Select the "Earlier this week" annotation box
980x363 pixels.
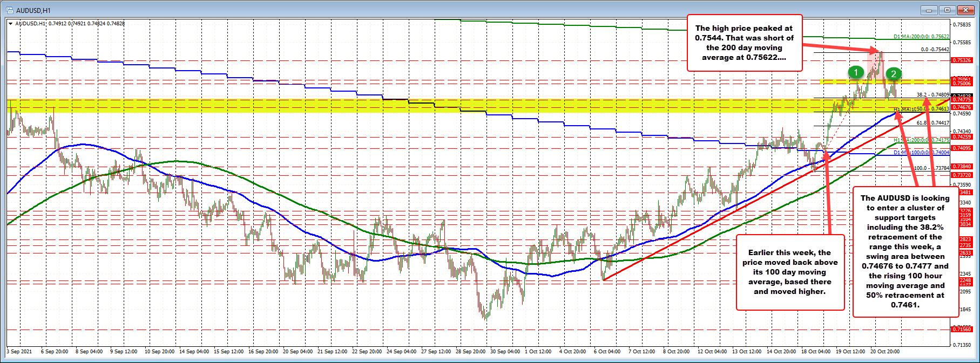click(x=789, y=272)
